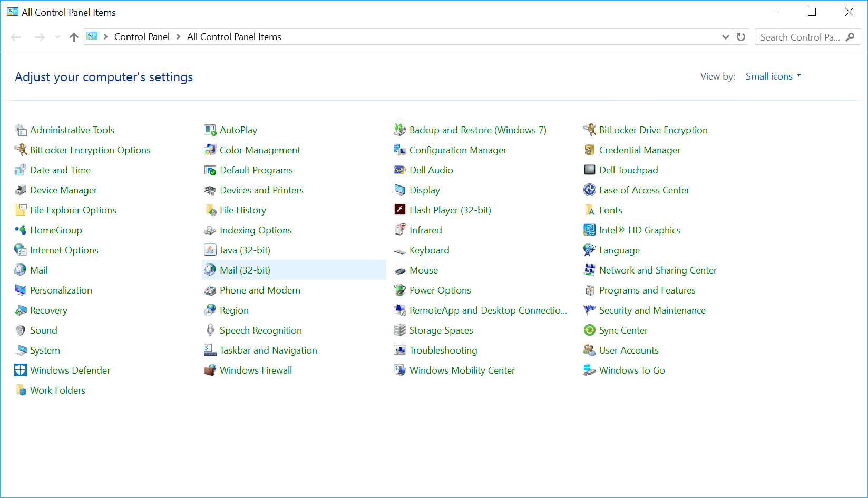Image resolution: width=868 pixels, height=498 pixels.
Task: Open the Keyboard link
Action: (430, 250)
